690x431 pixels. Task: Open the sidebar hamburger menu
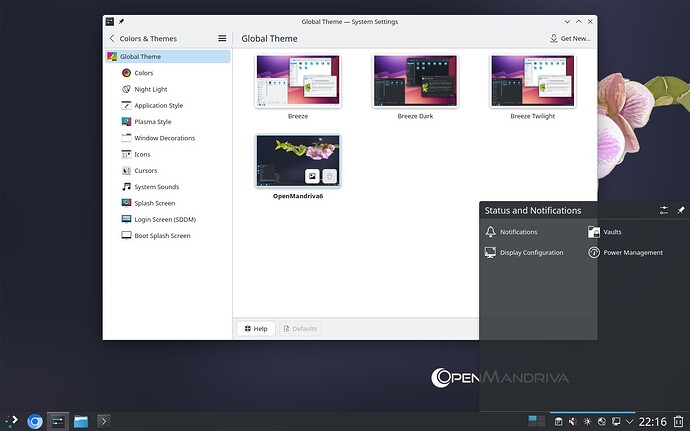pyautogui.click(x=222, y=39)
